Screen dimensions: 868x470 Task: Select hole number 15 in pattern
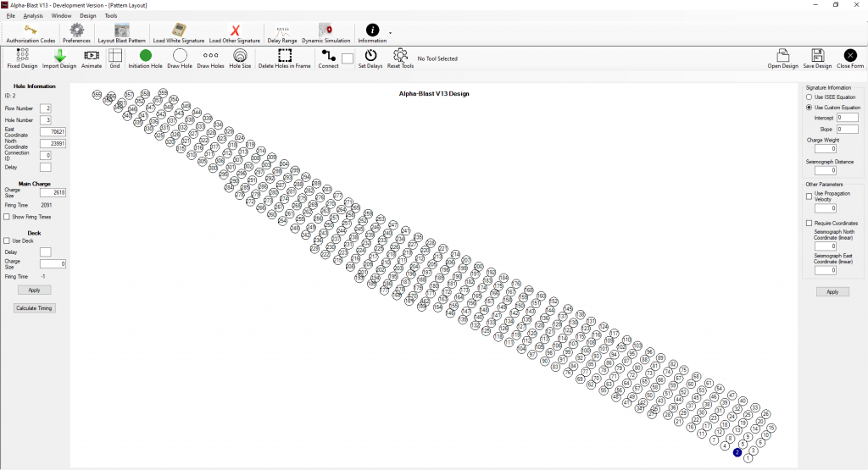(771, 428)
